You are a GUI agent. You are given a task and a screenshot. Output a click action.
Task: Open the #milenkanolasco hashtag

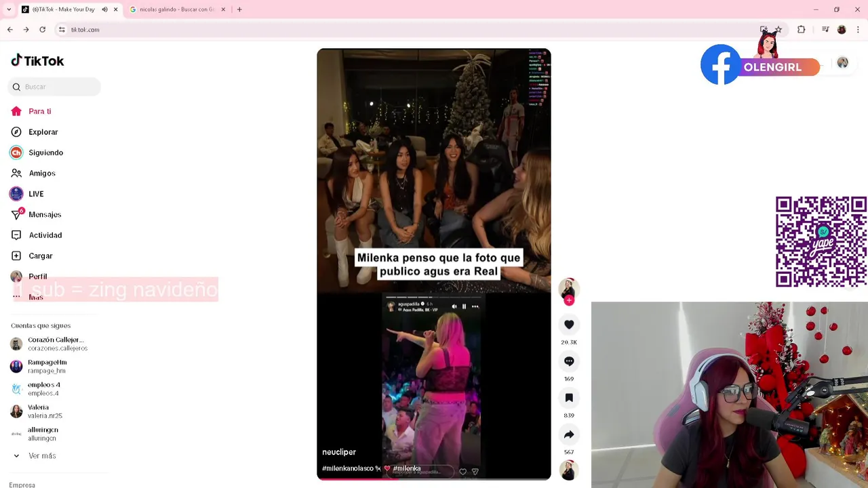pyautogui.click(x=347, y=468)
